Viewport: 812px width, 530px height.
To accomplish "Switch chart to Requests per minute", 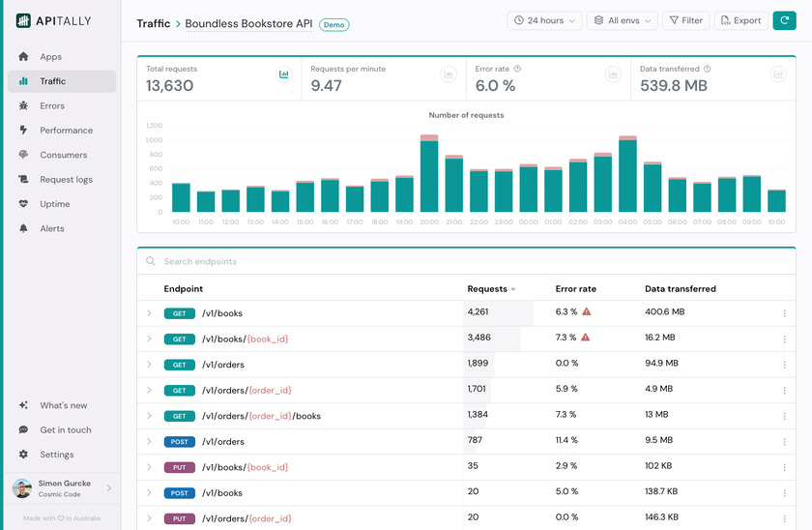I will (449, 74).
